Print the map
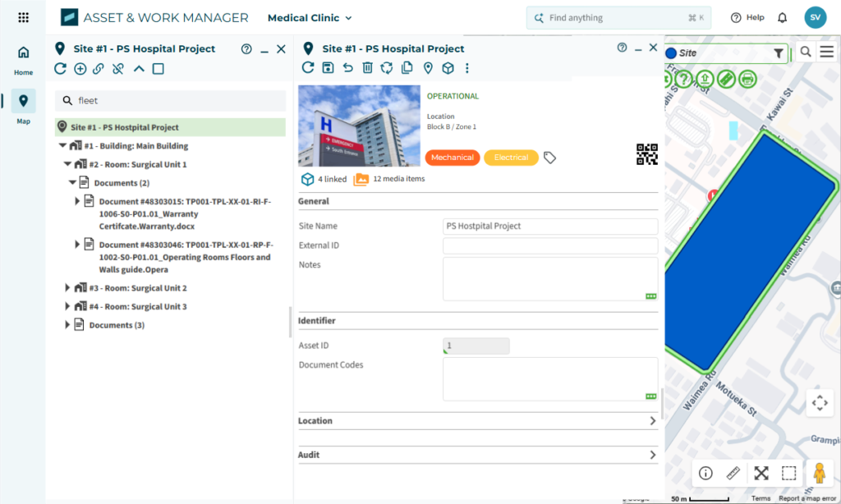 [747, 80]
